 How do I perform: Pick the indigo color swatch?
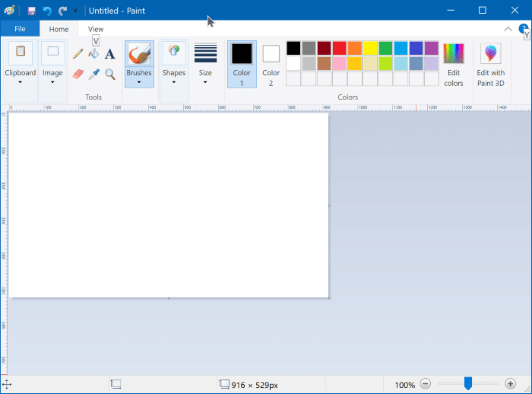tap(416, 48)
